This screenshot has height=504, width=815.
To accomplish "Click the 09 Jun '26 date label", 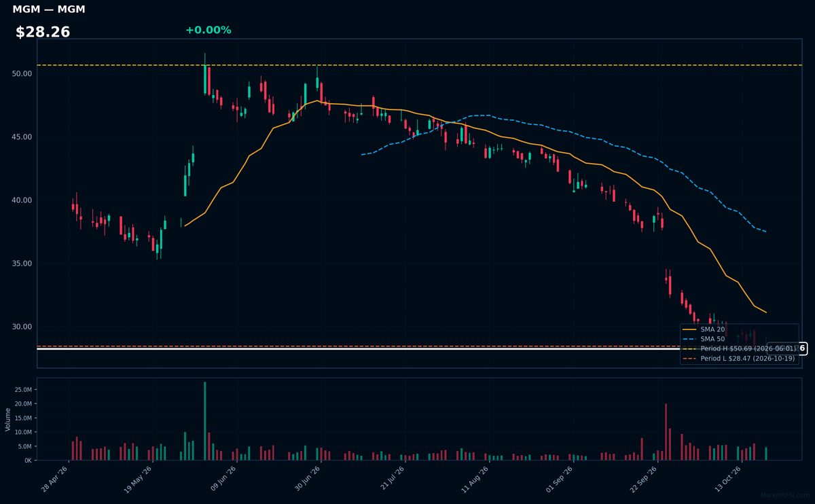I will coord(223,479).
